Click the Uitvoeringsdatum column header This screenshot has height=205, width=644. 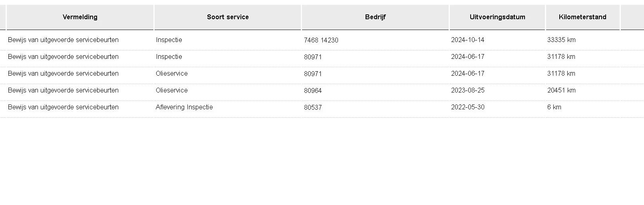click(497, 17)
